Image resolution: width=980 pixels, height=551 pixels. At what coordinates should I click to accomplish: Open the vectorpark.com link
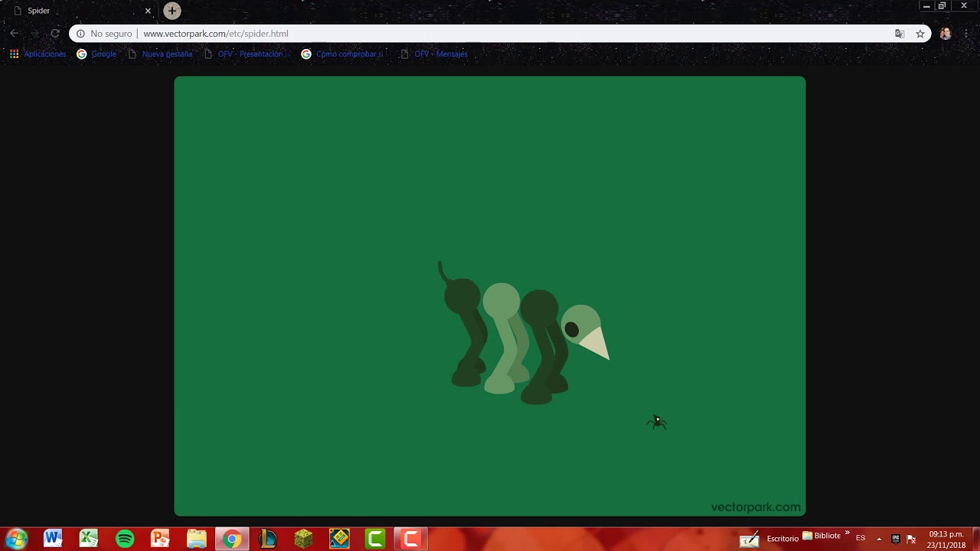pyautogui.click(x=756, y=507)
